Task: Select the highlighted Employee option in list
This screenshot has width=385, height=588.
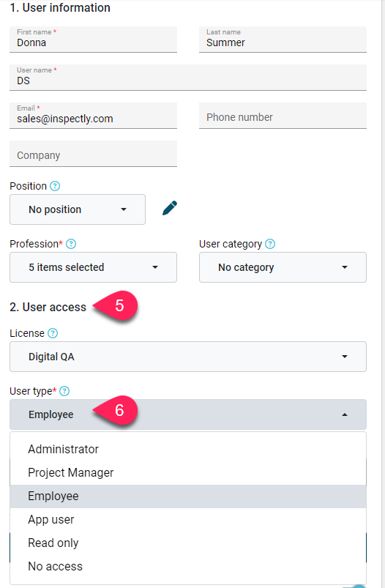Action: point(188,496)
